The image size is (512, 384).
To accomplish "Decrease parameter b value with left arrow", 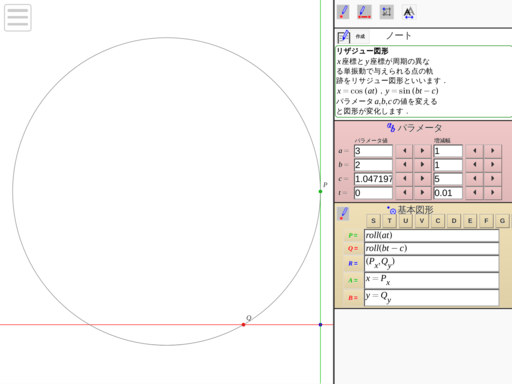I will click(405, 165).
